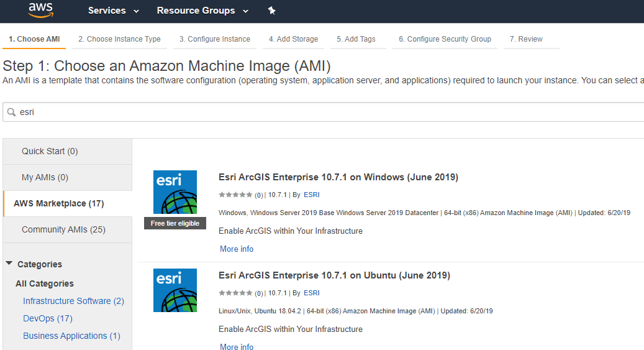Go to the Configure Security Group step
This screenshot has width=644, height=350.
point(445,39)
